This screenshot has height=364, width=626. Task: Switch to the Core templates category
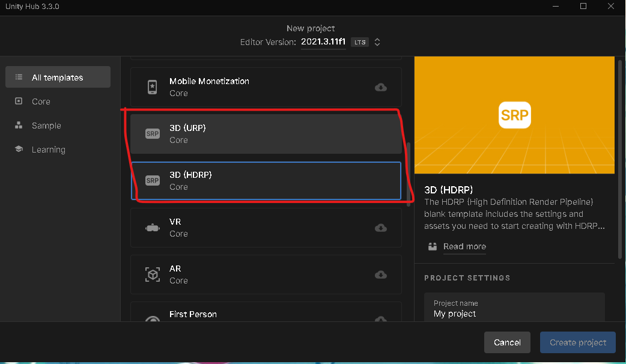tap(41, 102)
